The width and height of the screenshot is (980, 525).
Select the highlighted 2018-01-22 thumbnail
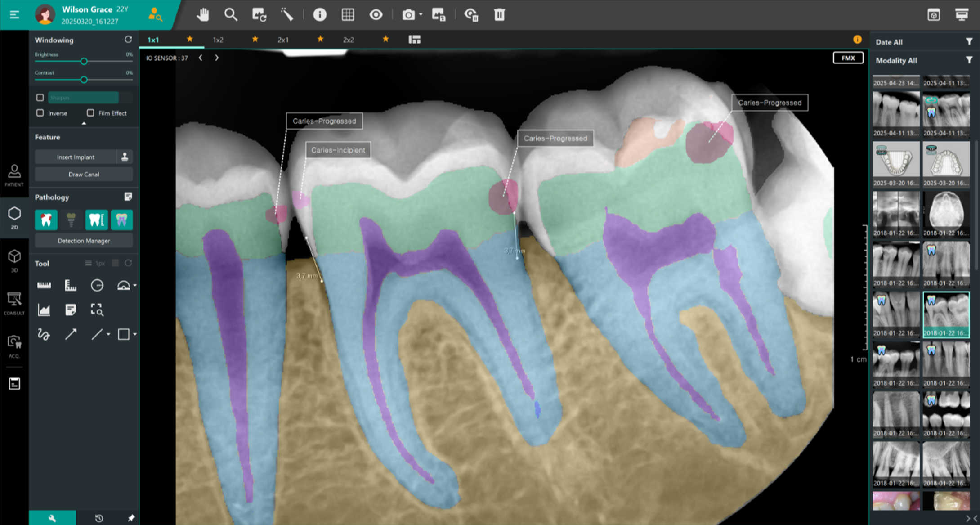946,314
